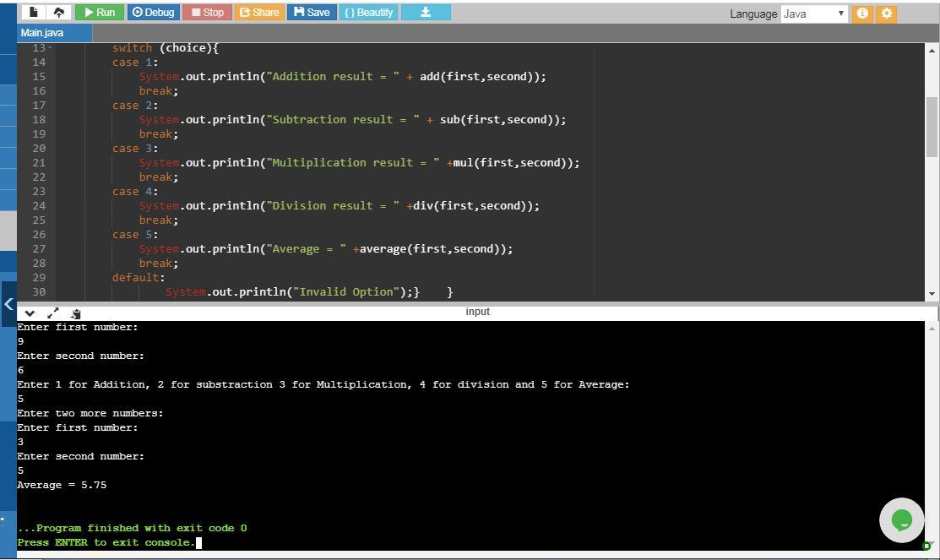The image size is (940, 560).
Task: Click the console input value '6'
Action: pyautogui.click(x=21, y=370)
